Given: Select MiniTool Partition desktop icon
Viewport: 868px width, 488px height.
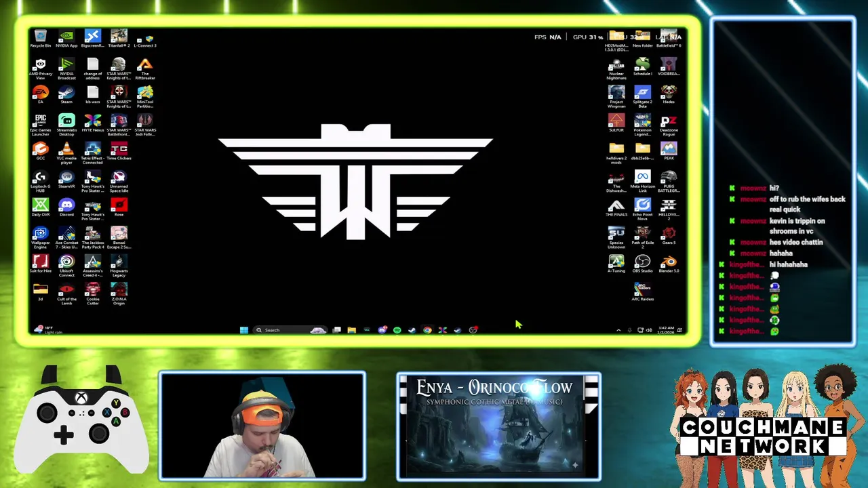Looking at the screenshot, I should coord(145,96).
